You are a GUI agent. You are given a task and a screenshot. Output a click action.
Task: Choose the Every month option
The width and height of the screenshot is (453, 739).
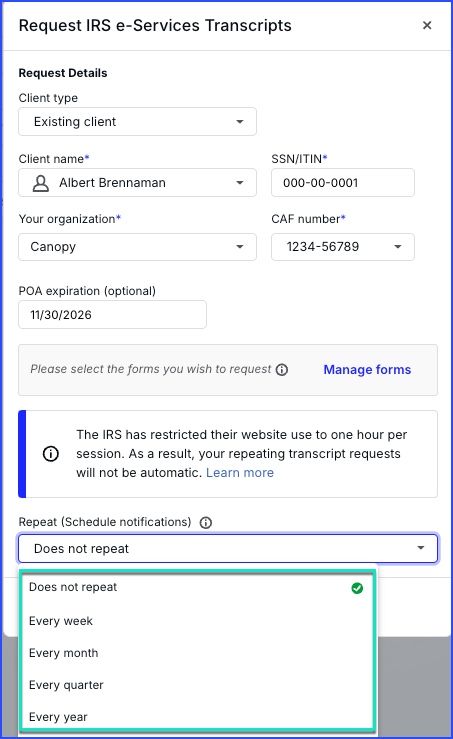click(198, 653)
